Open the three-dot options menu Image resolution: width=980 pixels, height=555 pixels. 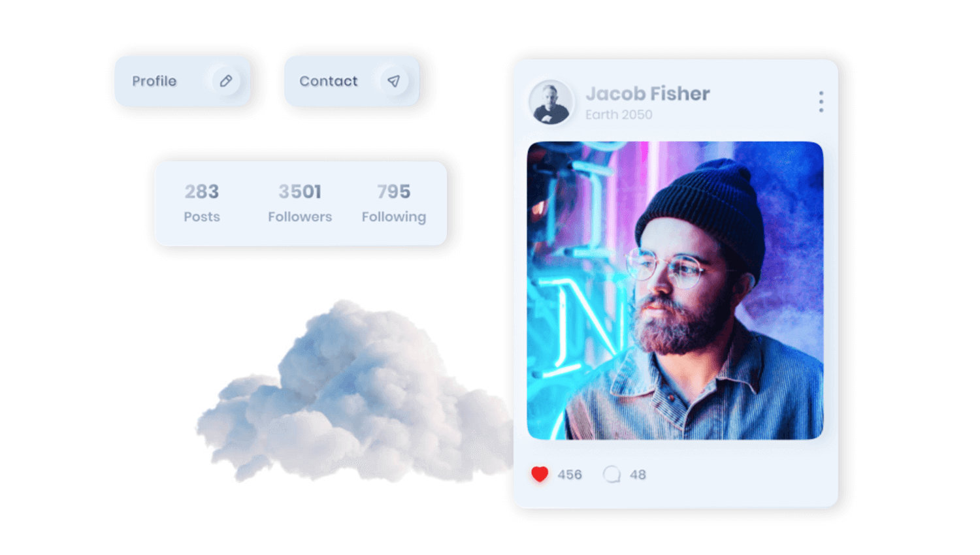pos(821,102)
